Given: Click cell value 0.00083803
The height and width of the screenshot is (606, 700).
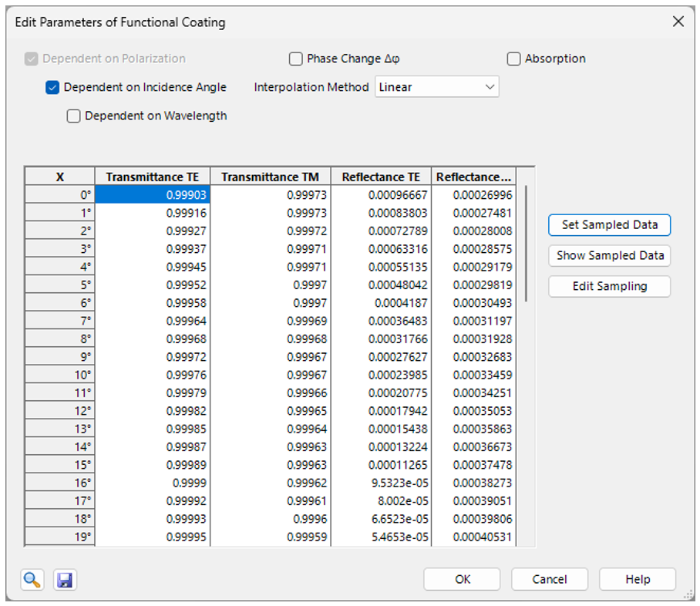Looking at the screenshot, I should click(381, 213).
